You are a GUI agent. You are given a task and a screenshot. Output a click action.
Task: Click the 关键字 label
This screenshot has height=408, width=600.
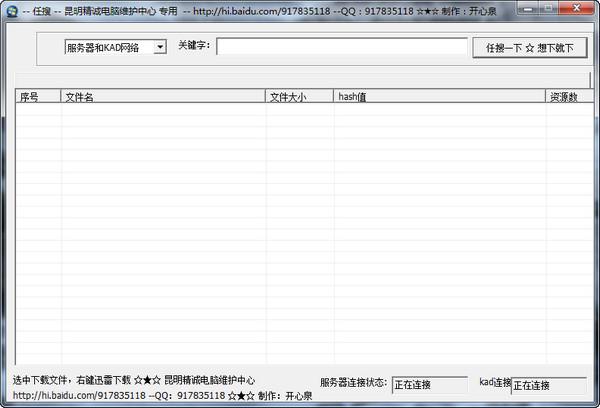click(x=194, y=46)
